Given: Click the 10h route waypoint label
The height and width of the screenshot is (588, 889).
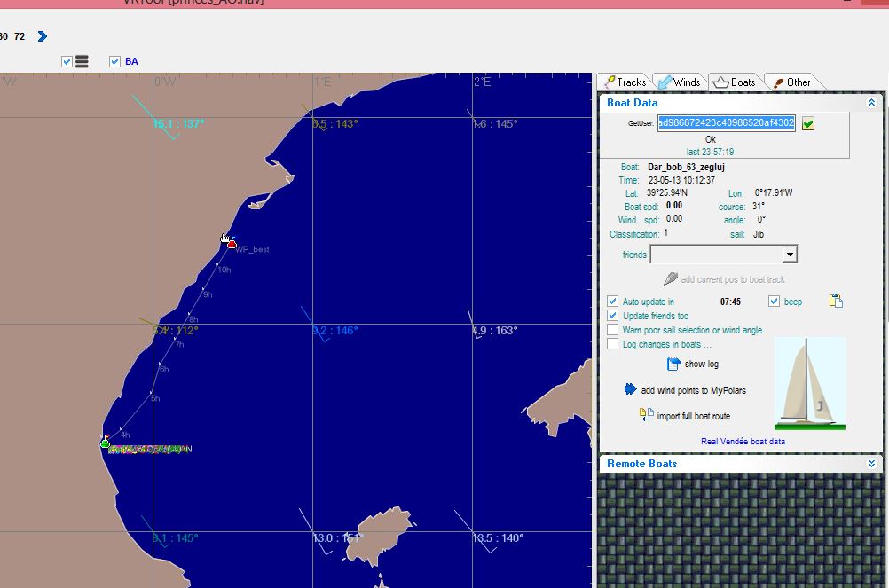Looking at the screenshot, I should click(224, 270).
